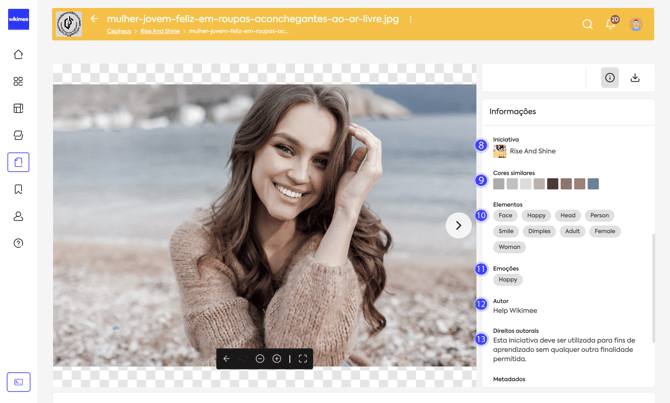This screenshot has width=670, height=403.
Task: Pick the dark brown similar color swatch
Action: click(552, 184)
